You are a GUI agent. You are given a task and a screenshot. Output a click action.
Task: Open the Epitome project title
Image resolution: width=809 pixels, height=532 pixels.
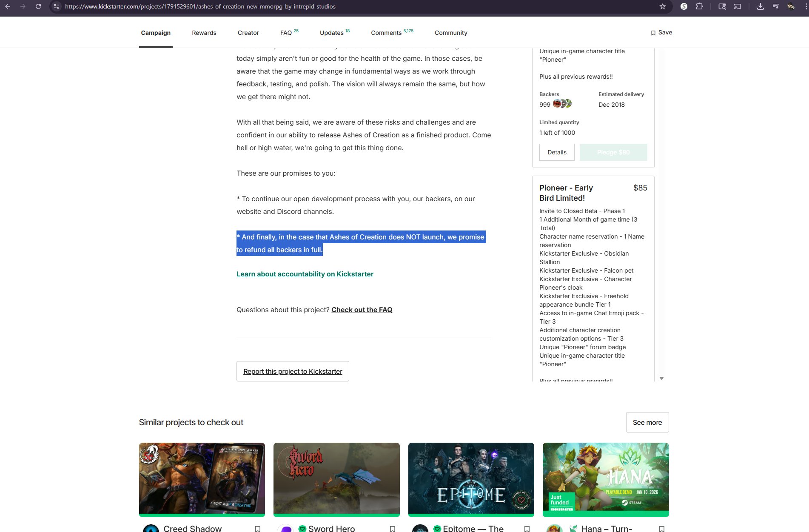point(473,529)
